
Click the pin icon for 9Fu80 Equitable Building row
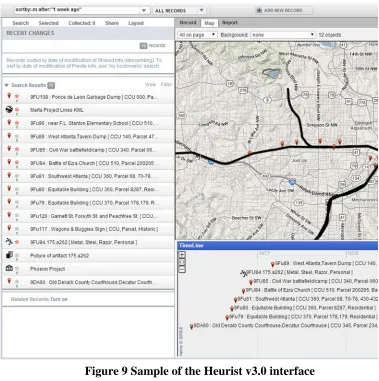tap(9, 189)
